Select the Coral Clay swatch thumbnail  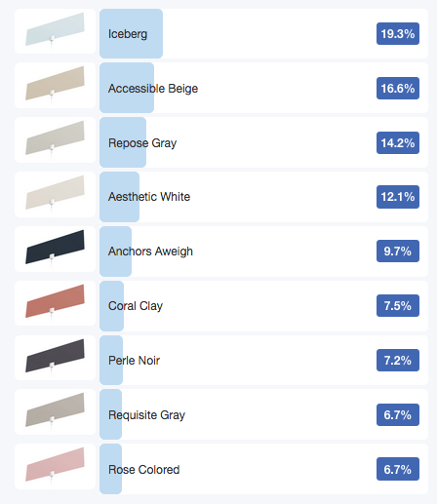[x=55, y=303]
